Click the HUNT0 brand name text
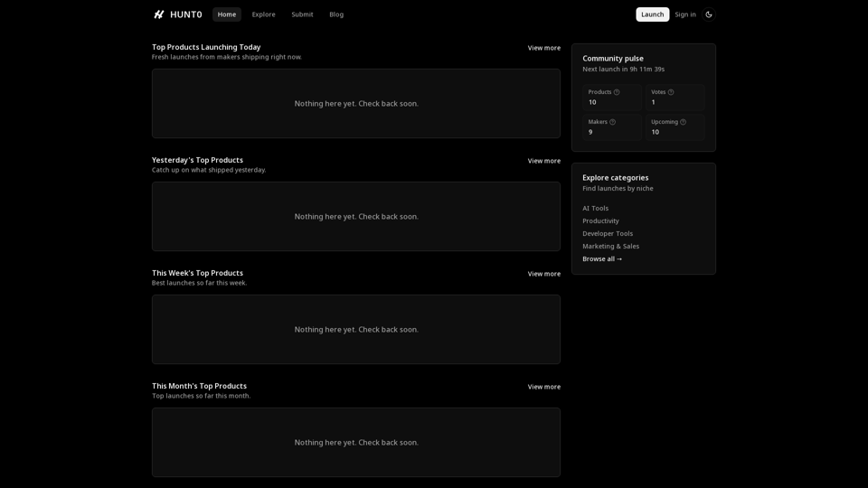This screenshot has height=488, width=868. click(x=186, y=14)
